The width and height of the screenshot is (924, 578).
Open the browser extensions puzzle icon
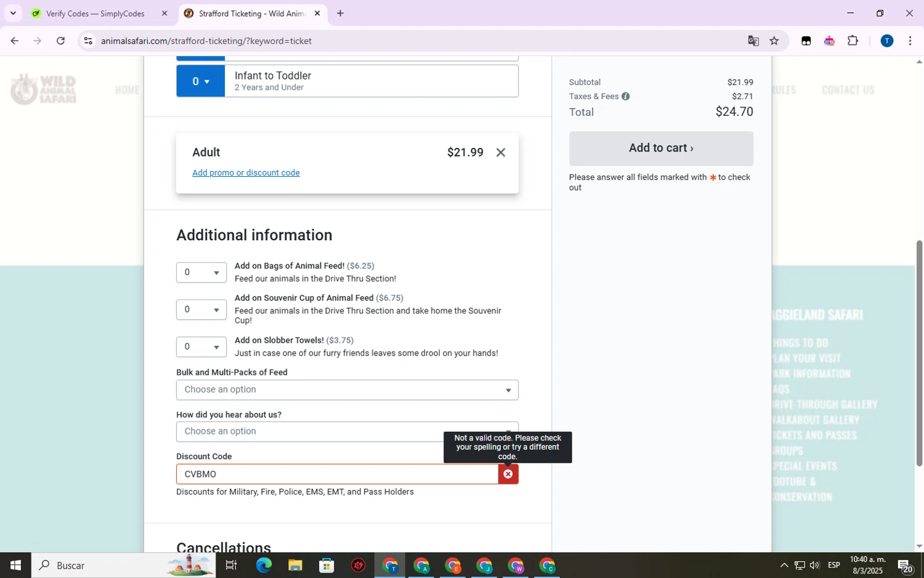tap(853, 41)
